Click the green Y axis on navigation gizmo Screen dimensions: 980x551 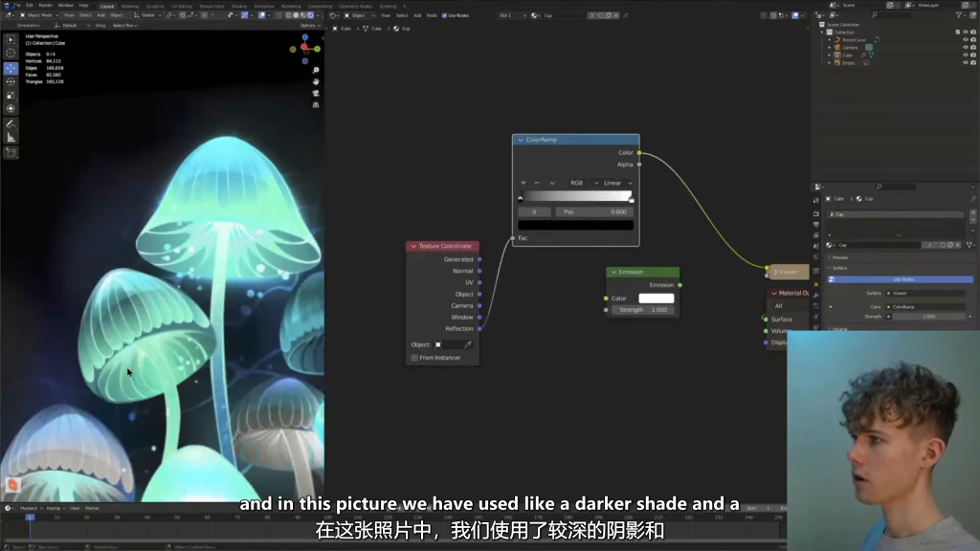coord(318,49)
